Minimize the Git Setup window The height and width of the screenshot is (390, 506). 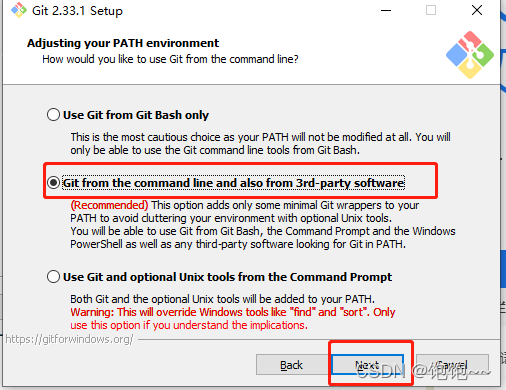pyautogui.click(x=386, y=10)
